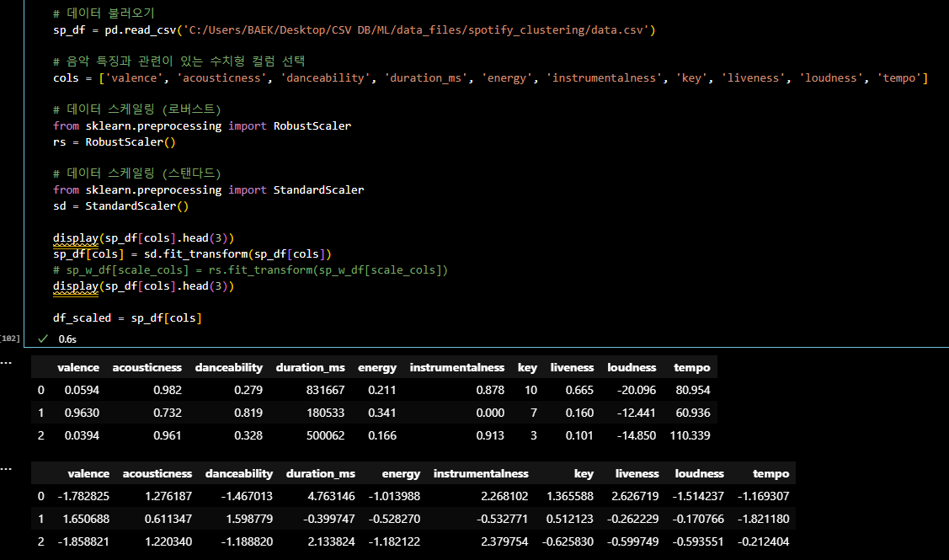Screen dimensions: 949x560
Task: Click liveness header in scaled table
Action: click(x=637, y=473)
